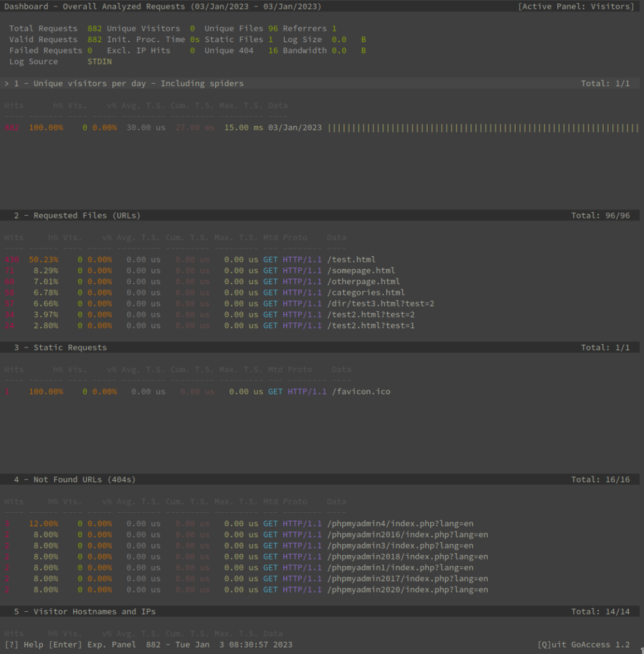
Task: Click the Log Source STDIN field
Action: tap(100, 62)
